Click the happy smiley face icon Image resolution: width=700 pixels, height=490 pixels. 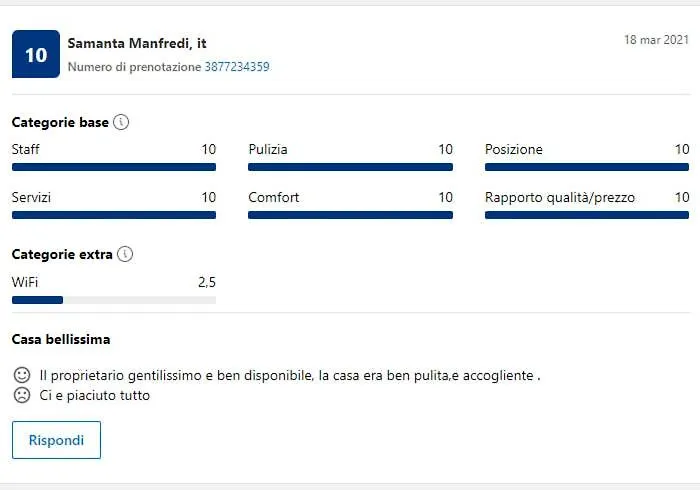tap(21, 375)
